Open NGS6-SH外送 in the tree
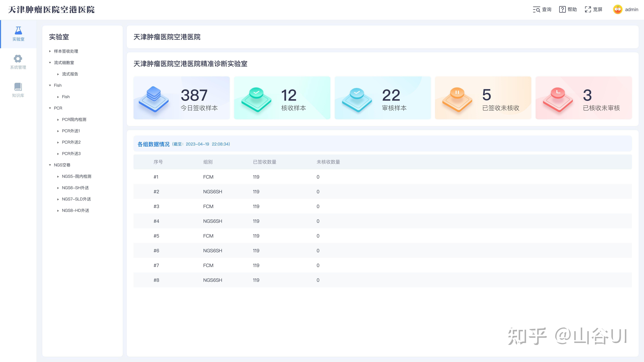The height and width of the screenshot is (362, 644). point(75,188)
